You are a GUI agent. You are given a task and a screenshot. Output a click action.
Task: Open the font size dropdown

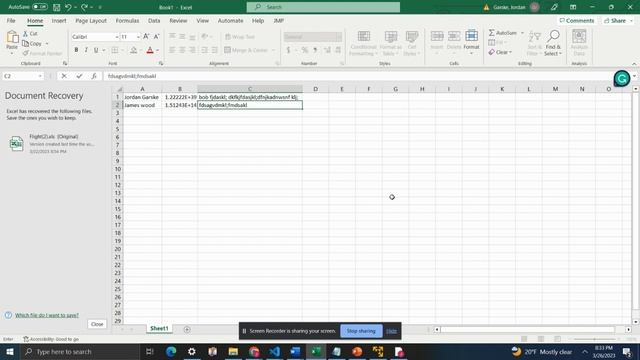[138, 37]
